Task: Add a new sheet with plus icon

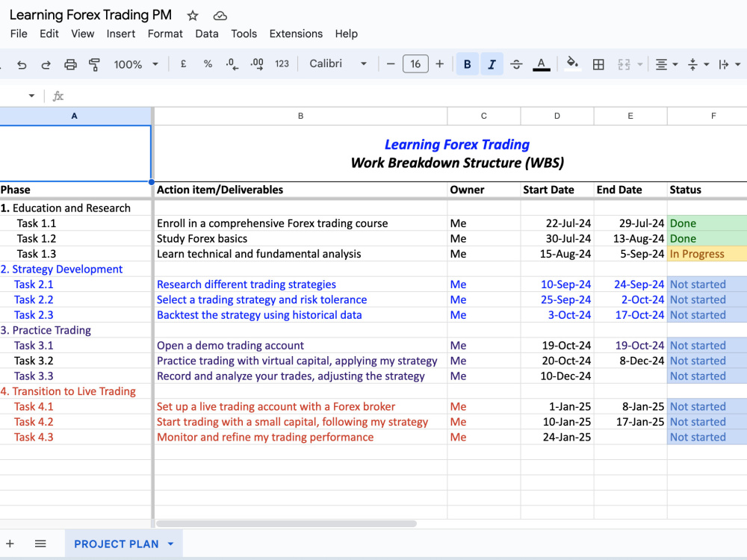Action: (x=10, y=544)
